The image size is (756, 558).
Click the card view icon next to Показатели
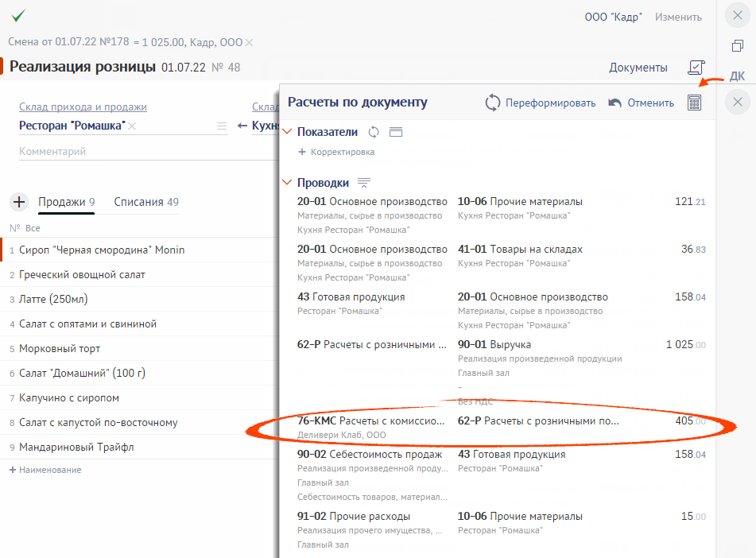pyautogui.click(x=396, y=132)
